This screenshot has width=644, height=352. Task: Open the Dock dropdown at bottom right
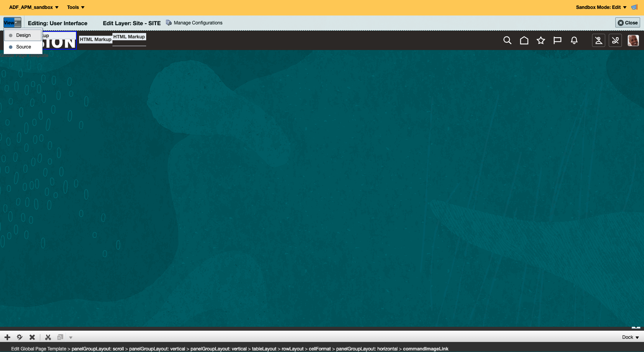[x=630, y=337]
